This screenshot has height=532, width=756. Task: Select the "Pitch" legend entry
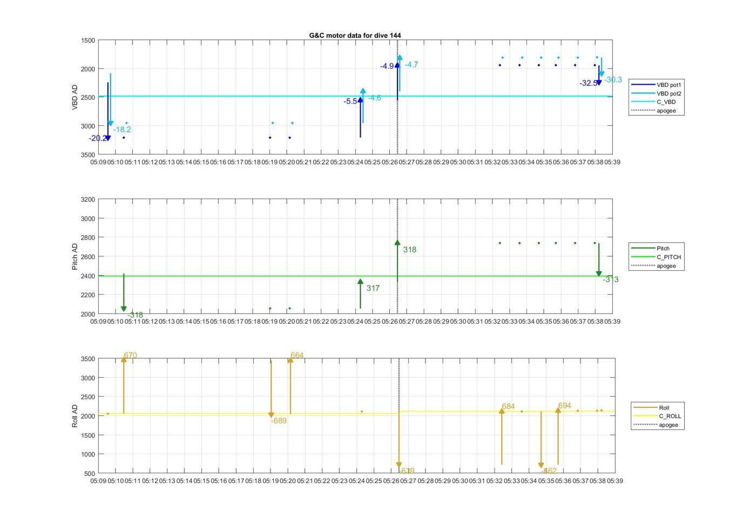point(651,248)
